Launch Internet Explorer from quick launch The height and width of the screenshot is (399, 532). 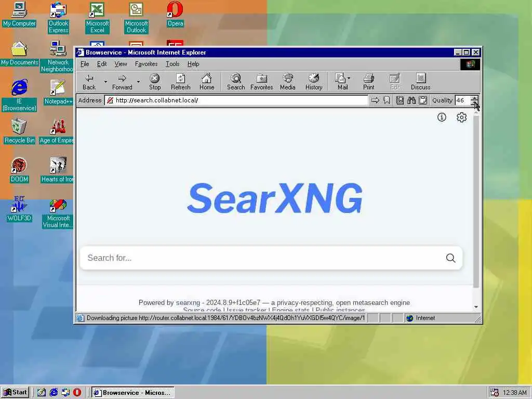[x=54, y=393]
